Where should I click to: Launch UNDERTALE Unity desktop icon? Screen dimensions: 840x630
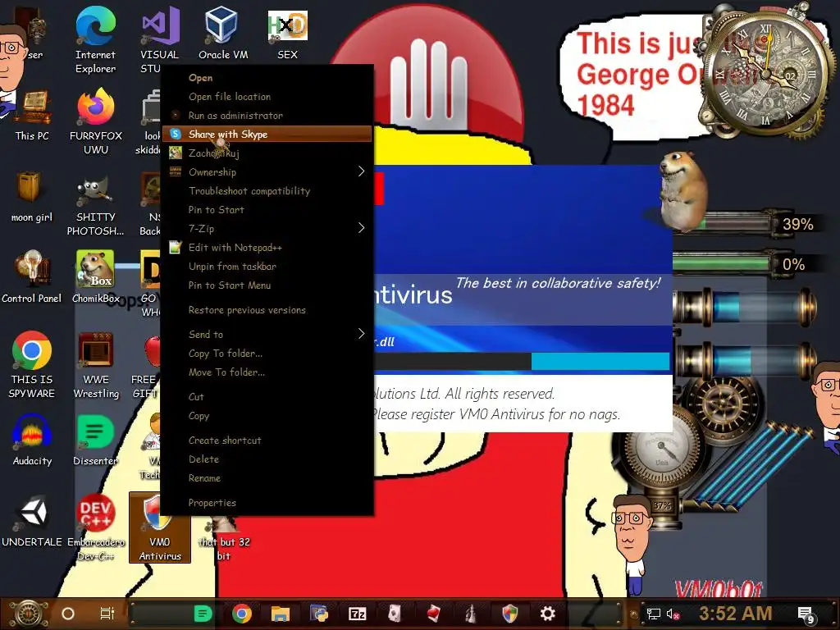[x=32, y=521]
